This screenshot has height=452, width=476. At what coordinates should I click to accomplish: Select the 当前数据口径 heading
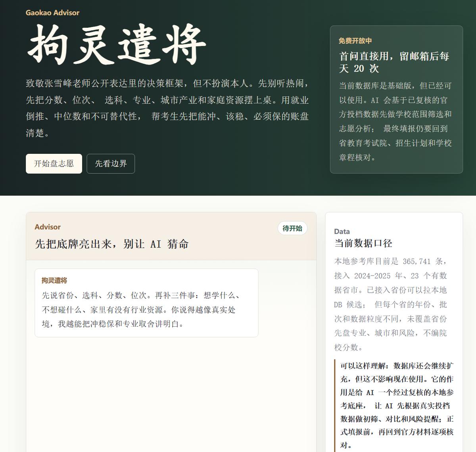(363, 243)
